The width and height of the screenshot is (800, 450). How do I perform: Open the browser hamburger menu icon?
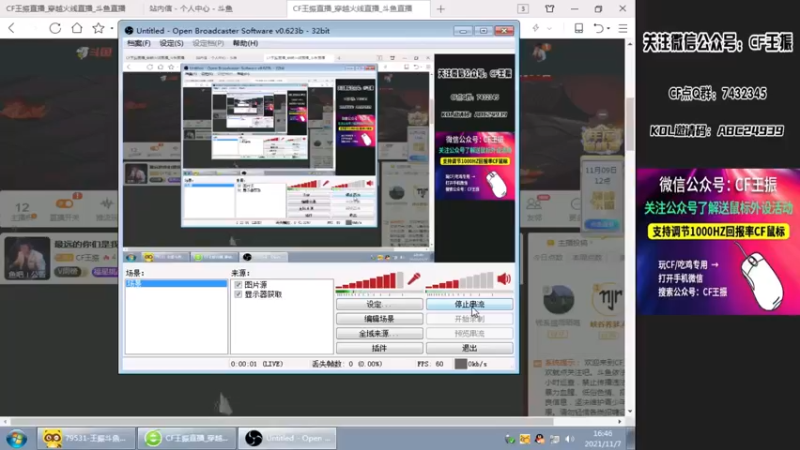[623, 29]
